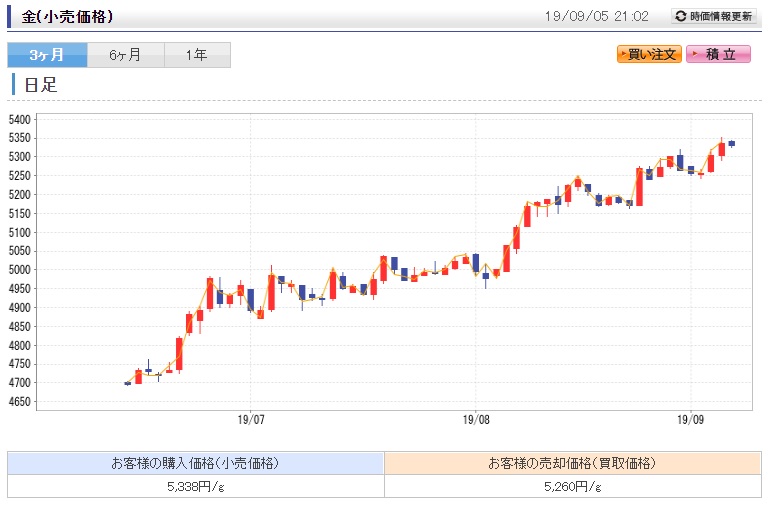The image size is (772, 513).
Task: Open the 1年 chart period tab
Action: pos(197,55)
